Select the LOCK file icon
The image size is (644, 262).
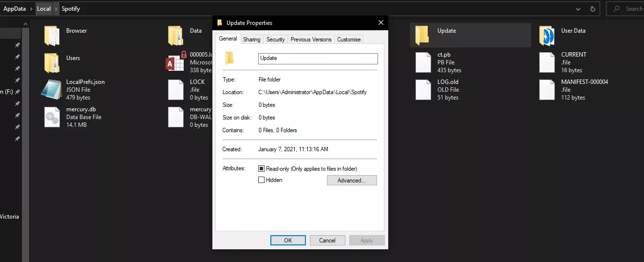[175, 90]
